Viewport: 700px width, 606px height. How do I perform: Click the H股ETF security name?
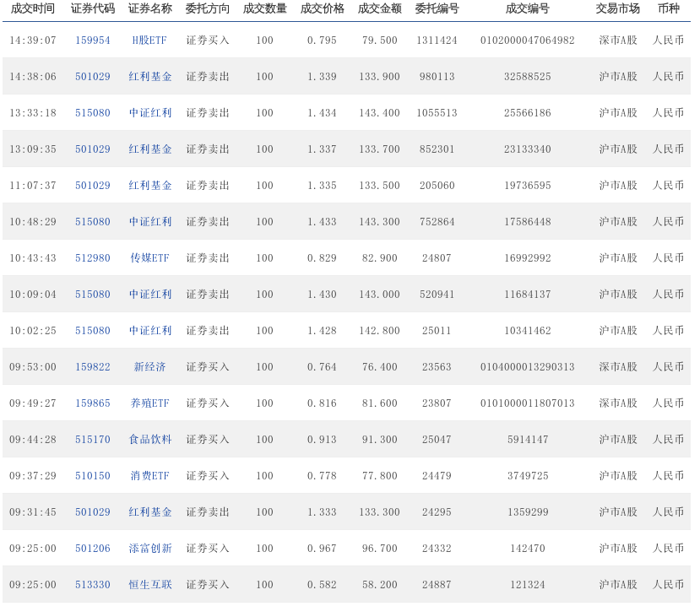pos(149,41)
